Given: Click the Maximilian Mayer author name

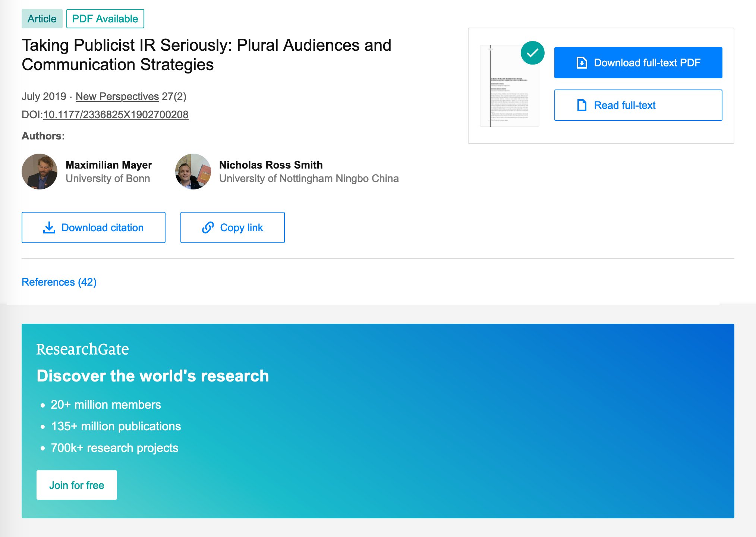Looking at the screenshot, I should click(x=109, y=165).
